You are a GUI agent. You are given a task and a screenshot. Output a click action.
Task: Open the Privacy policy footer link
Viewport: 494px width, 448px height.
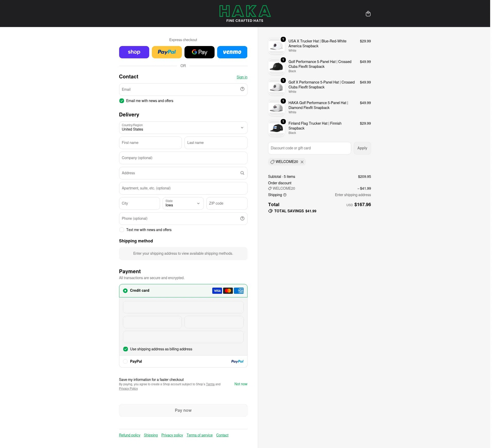point(172,435)
